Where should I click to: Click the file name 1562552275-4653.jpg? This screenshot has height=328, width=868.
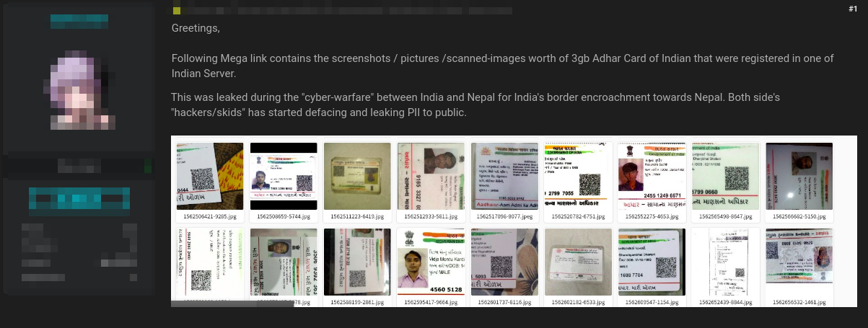[x=652, y=216]
